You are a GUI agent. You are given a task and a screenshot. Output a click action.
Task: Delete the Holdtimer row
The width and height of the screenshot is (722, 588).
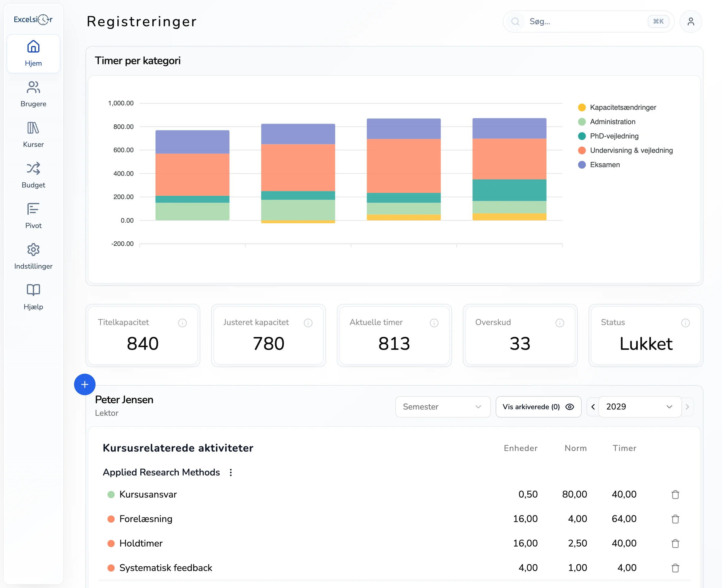(675, 543)
